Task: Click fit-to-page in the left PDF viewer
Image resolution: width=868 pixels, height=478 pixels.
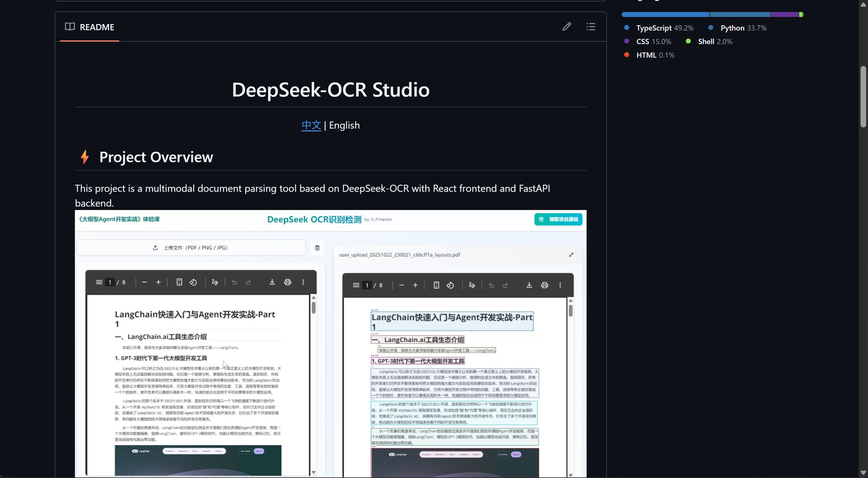Action: [x=179, y=282]
